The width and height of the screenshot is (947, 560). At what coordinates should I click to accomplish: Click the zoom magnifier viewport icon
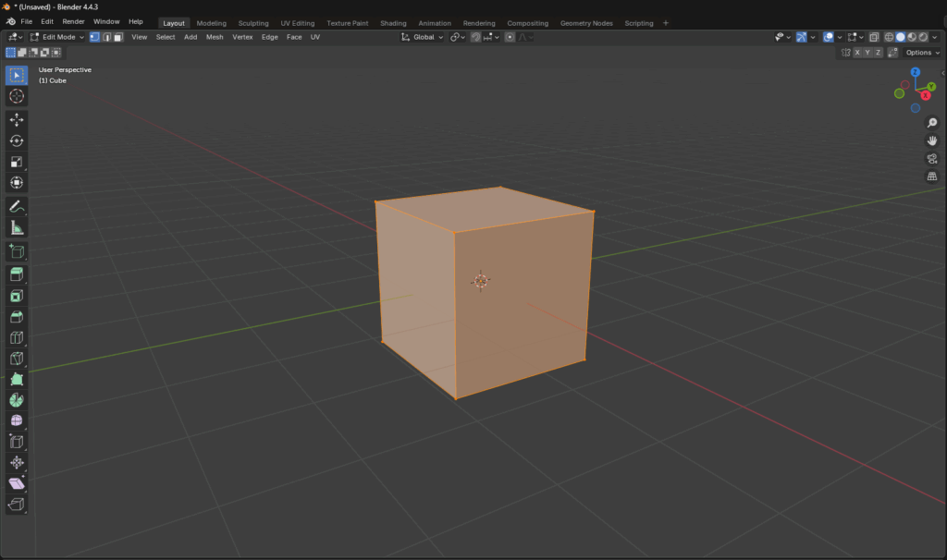932,123
